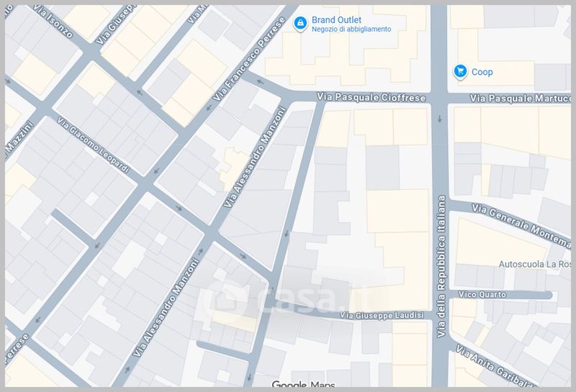Image resolution: width=576 pixels, height=392 pixels.
Task: Select the Autoscuola La Ros place label
Action: point(534,264)
